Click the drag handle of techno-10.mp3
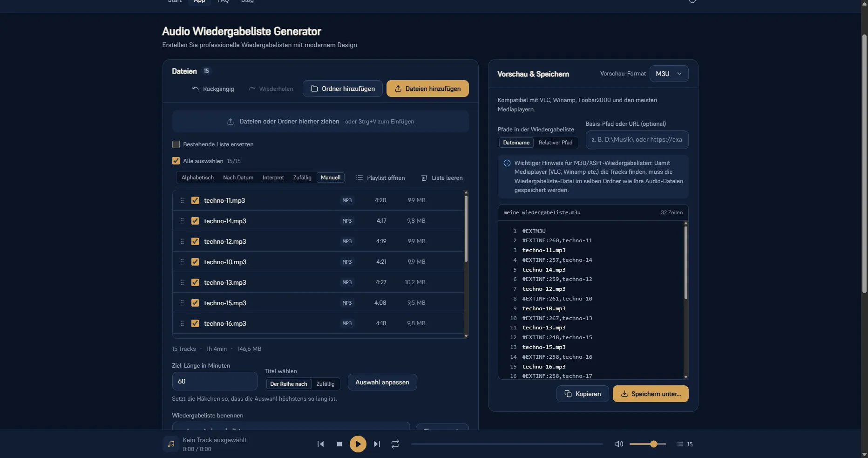Screen dimensions: 868x458 (182, 262)
